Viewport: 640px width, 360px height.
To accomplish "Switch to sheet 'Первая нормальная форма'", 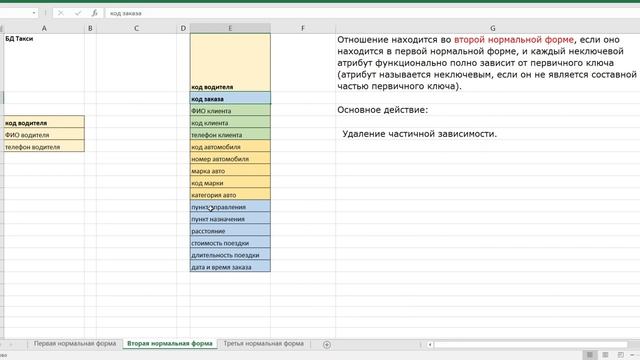I will click(75, 344).
